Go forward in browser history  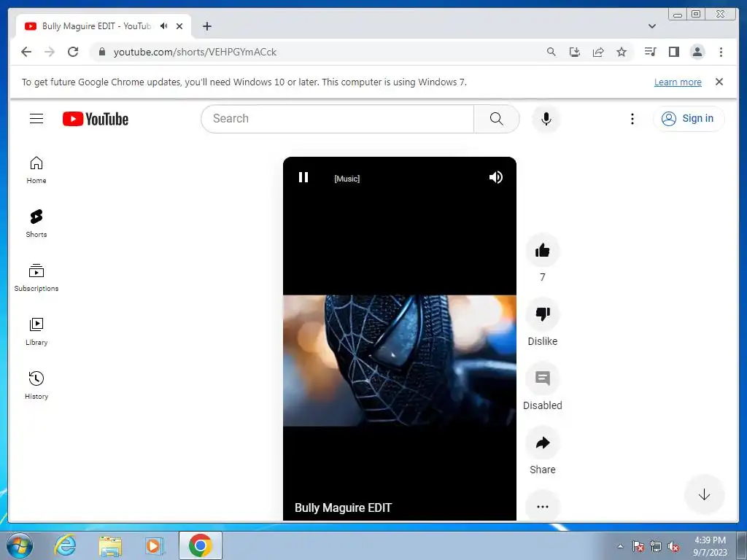(x=50, y=52)
